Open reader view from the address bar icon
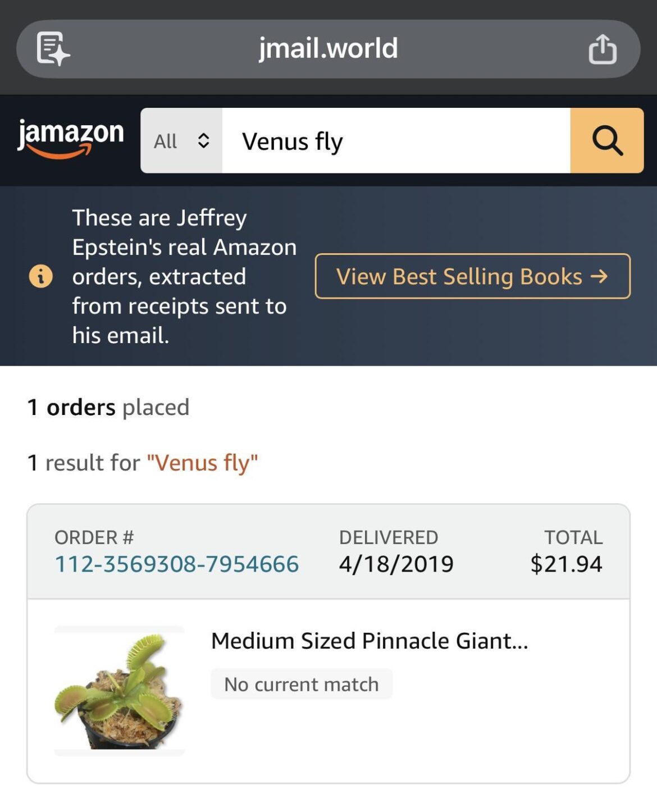Viewport: 657px width, 812px height. 51,48
